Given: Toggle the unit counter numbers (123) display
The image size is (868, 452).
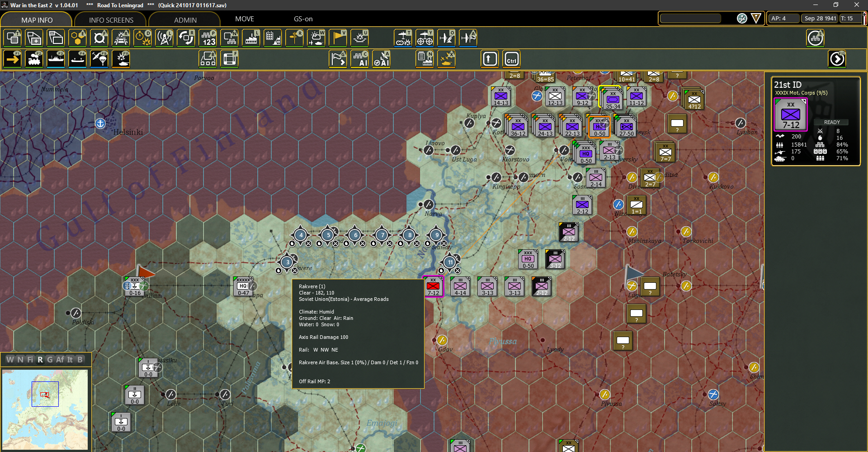Looking at the screenshot, I should tap(208, 38).
